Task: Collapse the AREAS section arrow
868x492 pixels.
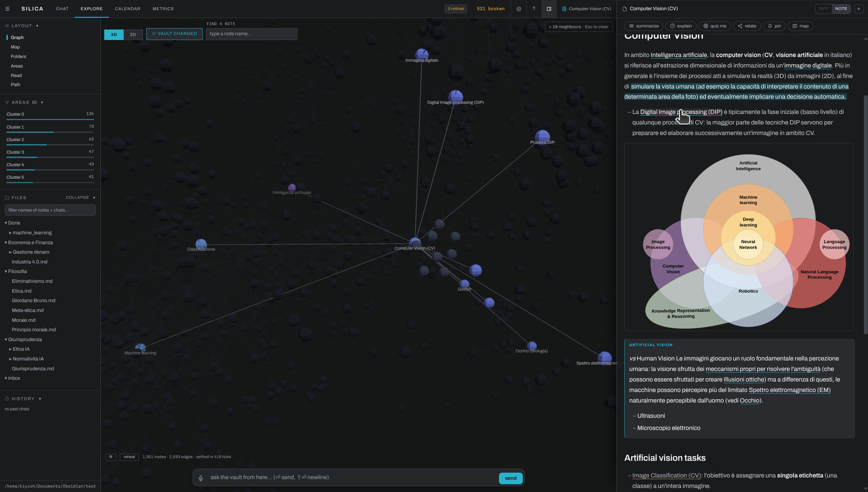Action: click(42, 103)
